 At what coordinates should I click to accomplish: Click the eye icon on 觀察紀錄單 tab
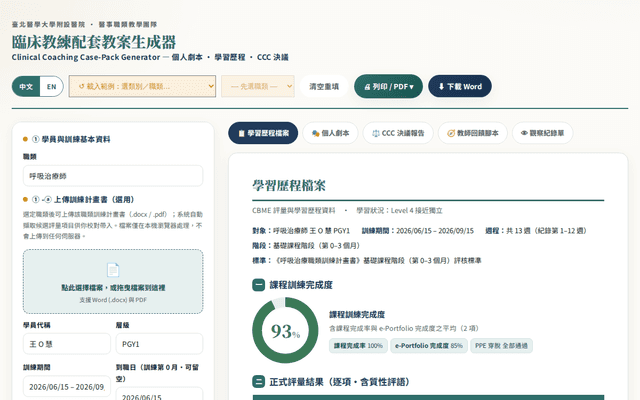click(524, 133)
